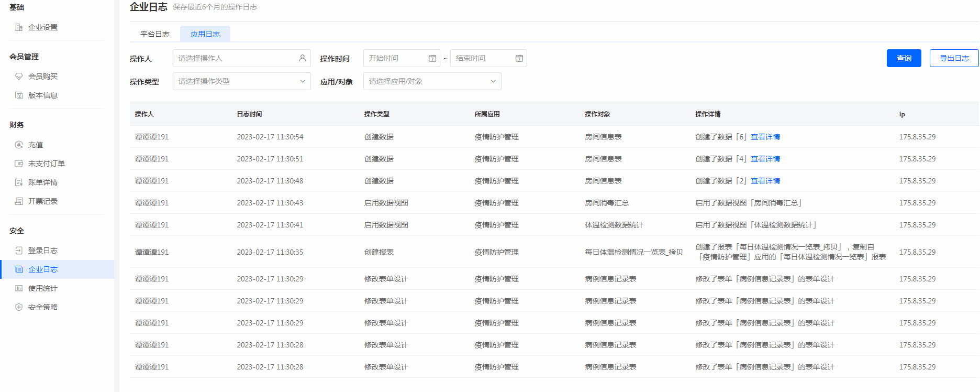980x392 pixels.
Task: Open the 结束时间 calendar picker icon
Action: 519,58
